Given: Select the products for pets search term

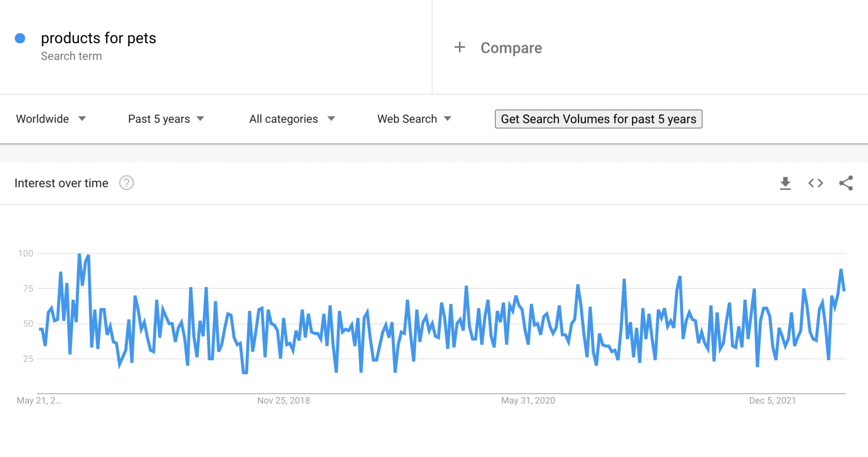Looking at the screenshot, I should click(98, 38).
